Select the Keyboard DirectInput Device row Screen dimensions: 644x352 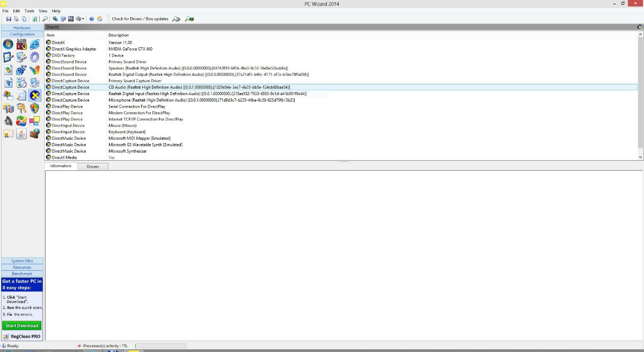point(341,132)
